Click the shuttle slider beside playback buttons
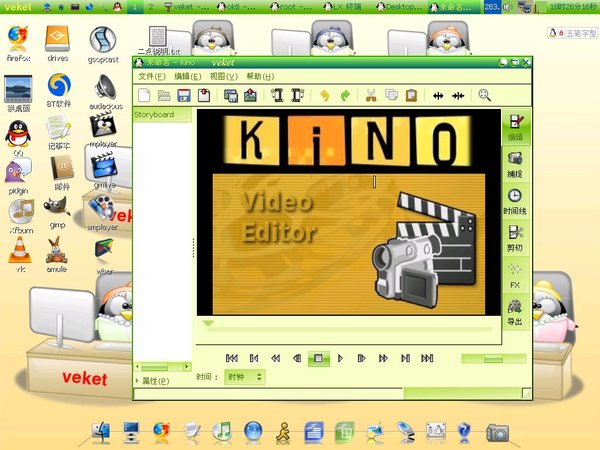Screen dimensions: 600x450 494,359
